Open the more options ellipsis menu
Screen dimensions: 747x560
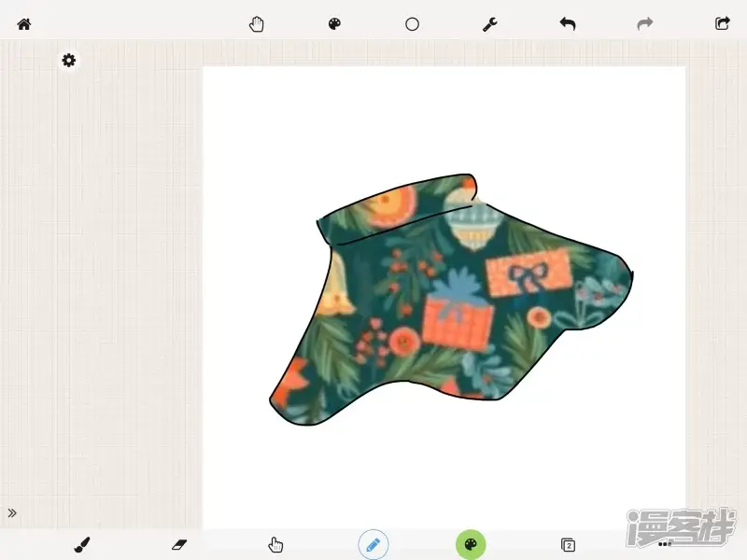click(665, 544)
